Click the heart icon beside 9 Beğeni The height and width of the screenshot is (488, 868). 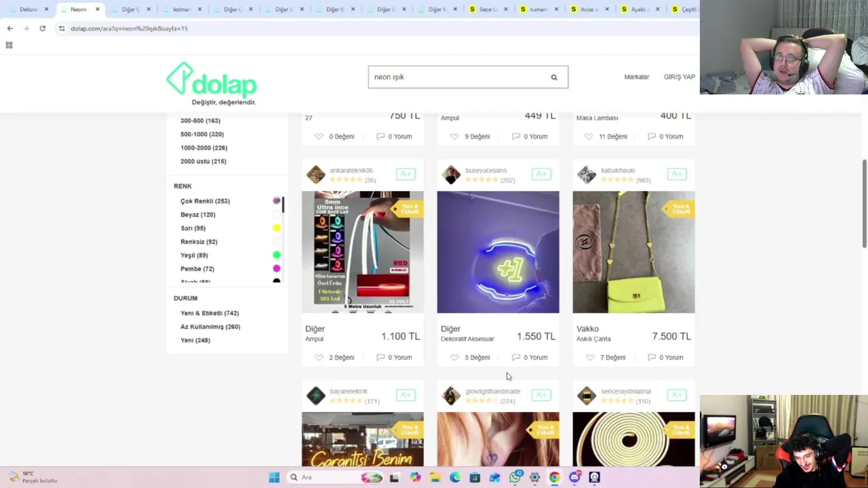[454, 136]
